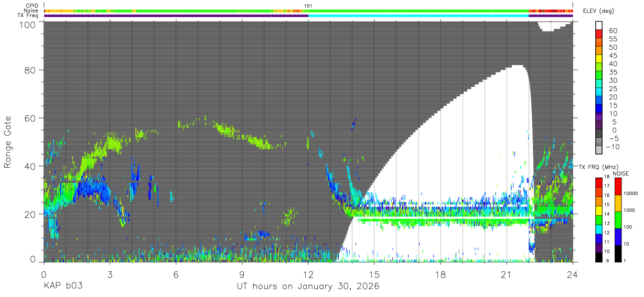This screenshot has width=644, height=297.
Task: Pick the yellow 40–45 degree elevation swatch
Action: coord(599,59)
